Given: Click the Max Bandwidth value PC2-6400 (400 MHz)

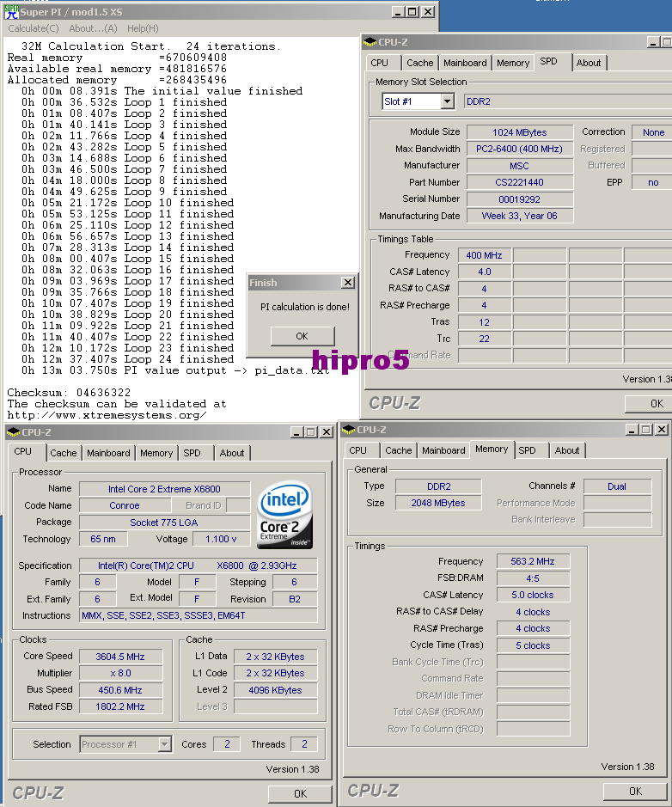Looking at the screenshot, I should tap(520, 149).
